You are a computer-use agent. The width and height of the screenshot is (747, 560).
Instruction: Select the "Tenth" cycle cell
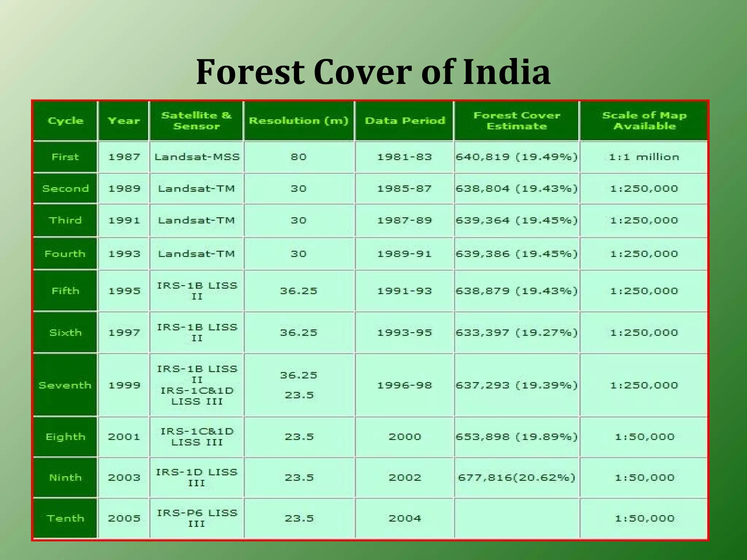tap(66, 518)
